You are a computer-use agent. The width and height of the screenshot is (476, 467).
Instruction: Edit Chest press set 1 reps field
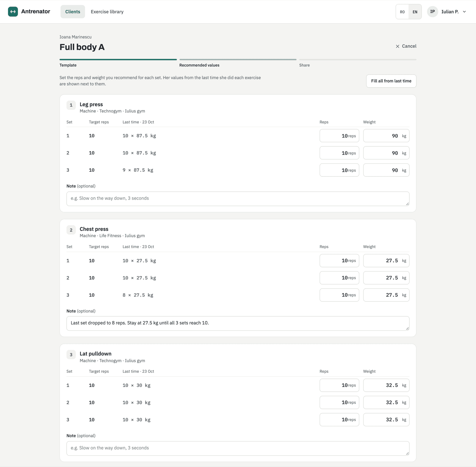pos(339,261)
